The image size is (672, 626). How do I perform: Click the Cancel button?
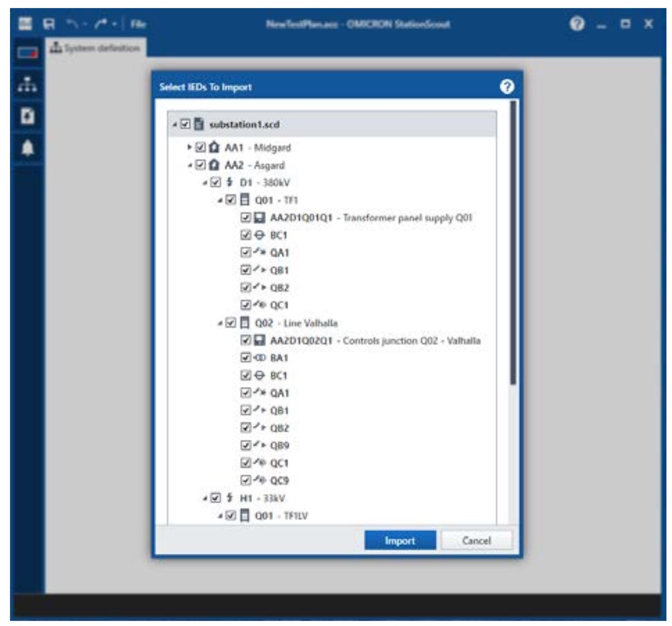tap(476, 540)
